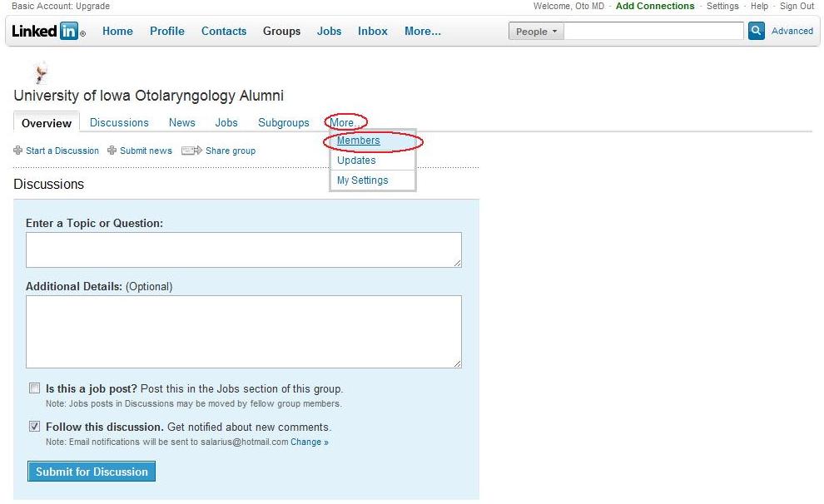Switch to the Overview tab
Screen dimensions: 824x504
click(47, 123)
